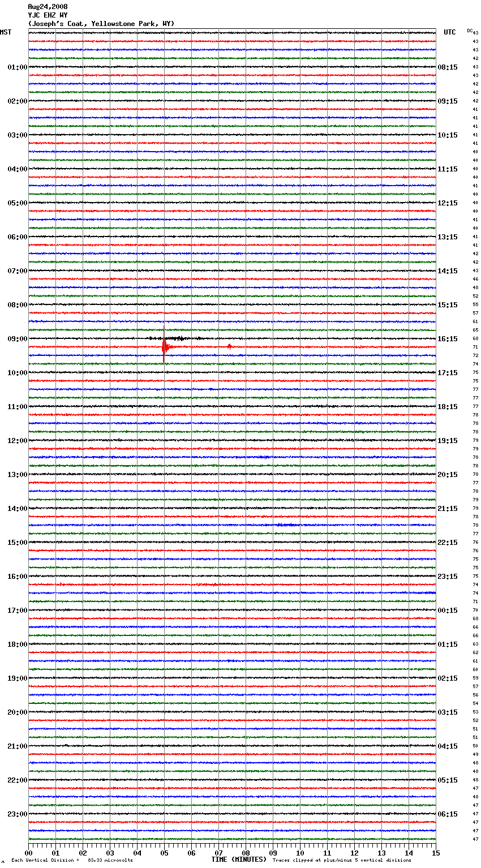Click the small red burst after minute 07
The width and height of the screenshot is (481, 868).
point(229,346)
